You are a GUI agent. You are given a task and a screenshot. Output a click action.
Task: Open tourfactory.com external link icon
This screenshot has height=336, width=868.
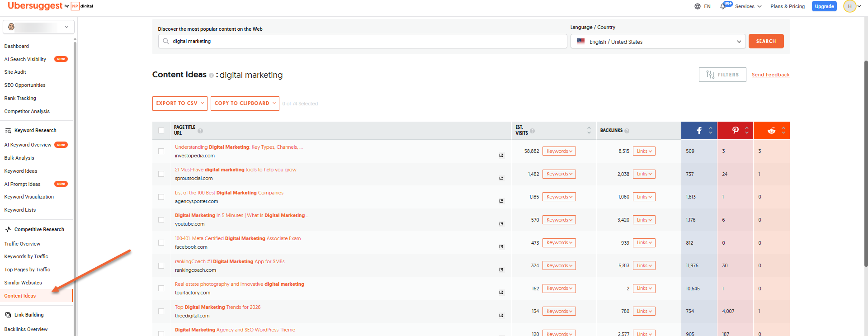pos(501,292)
